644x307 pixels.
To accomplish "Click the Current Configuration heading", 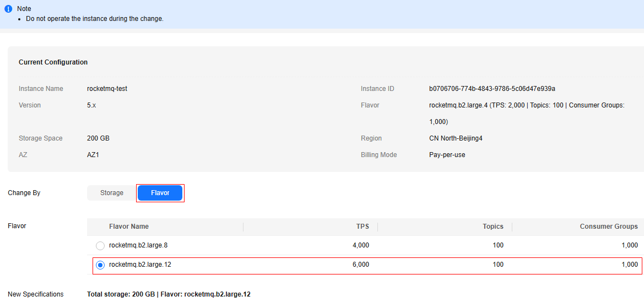I will pos(53,62).
